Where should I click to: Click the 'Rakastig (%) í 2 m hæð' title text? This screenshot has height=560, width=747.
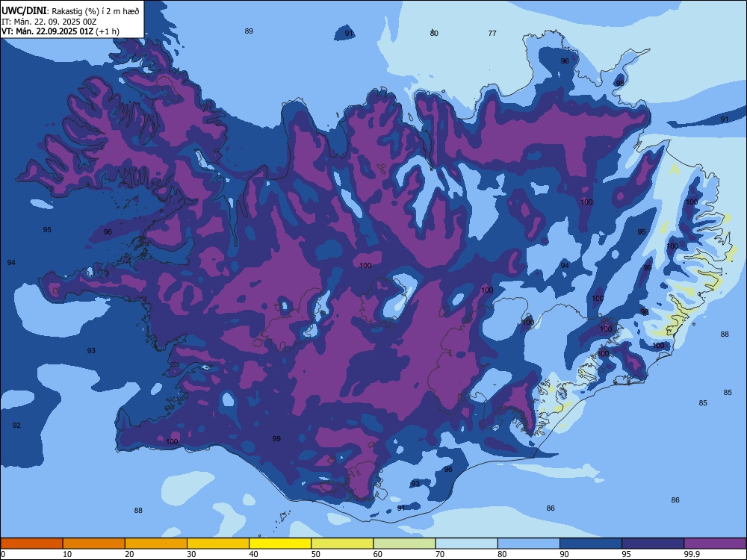point(96,11)
